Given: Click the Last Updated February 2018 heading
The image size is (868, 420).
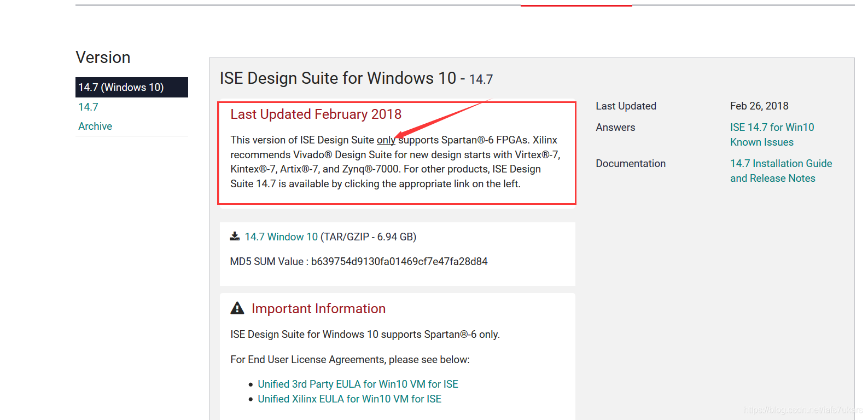Looking at the screenshot, I should click(x=316, y=114).
